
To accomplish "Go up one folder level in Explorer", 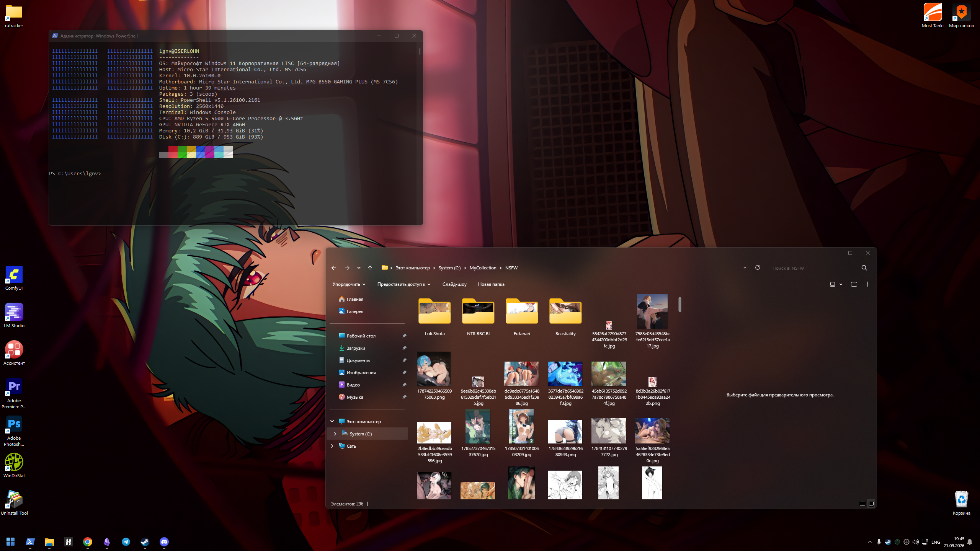I will [x=370, y=268].
